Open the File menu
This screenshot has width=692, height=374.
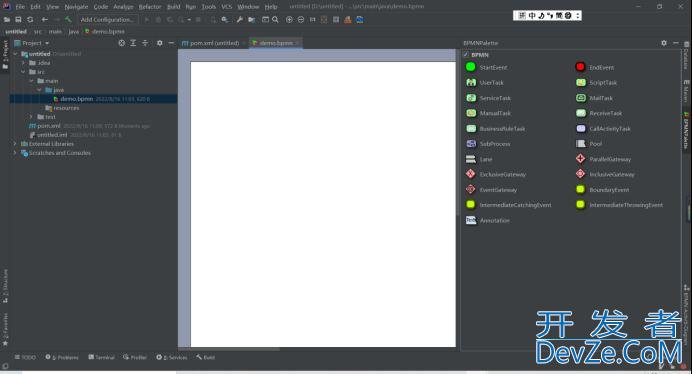[20, 7]
